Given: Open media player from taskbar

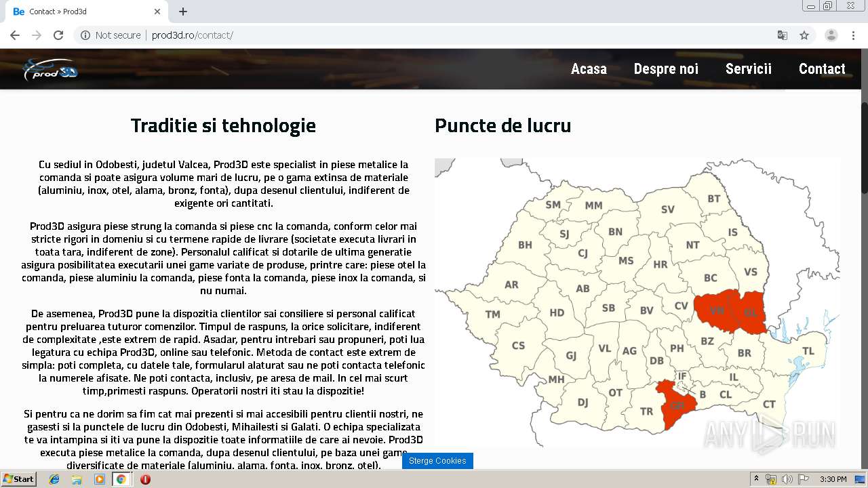Looking at the screenshot, I should click(99, 479).
